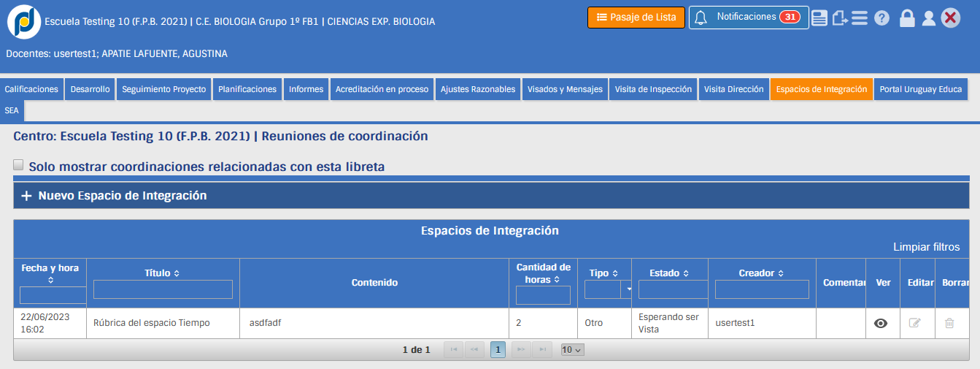Click the Esperando ser Vista status cell
This screenshot has height=369, width=980.
click(668, 323)
